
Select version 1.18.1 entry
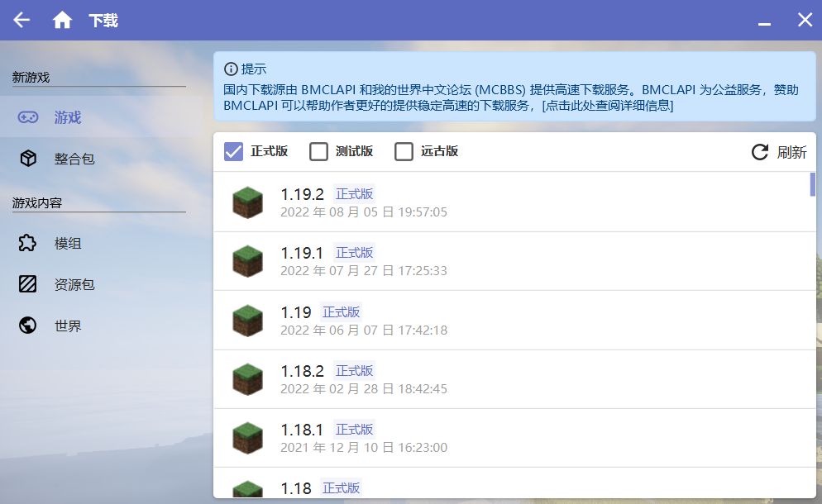coord(512,438)
